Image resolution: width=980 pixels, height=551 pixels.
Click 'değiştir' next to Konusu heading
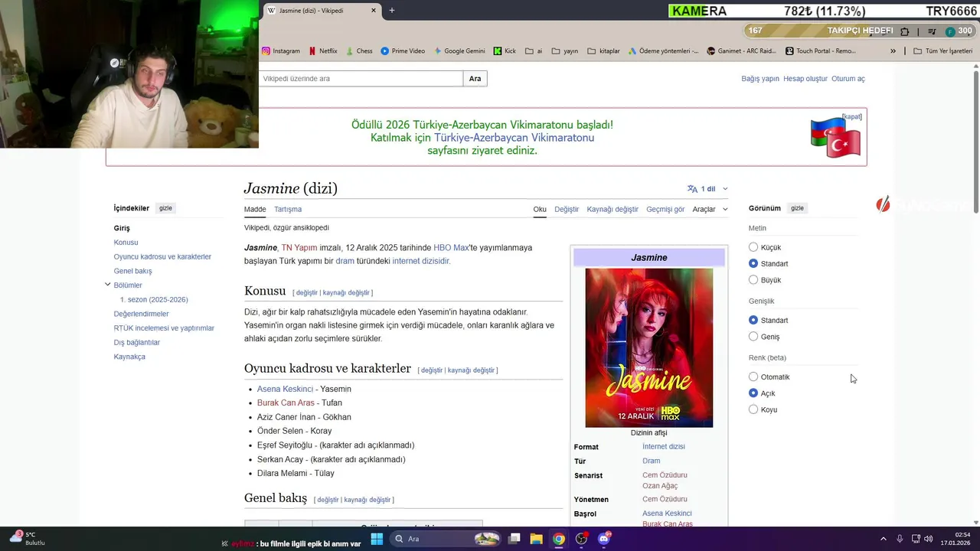pos(306,293)
